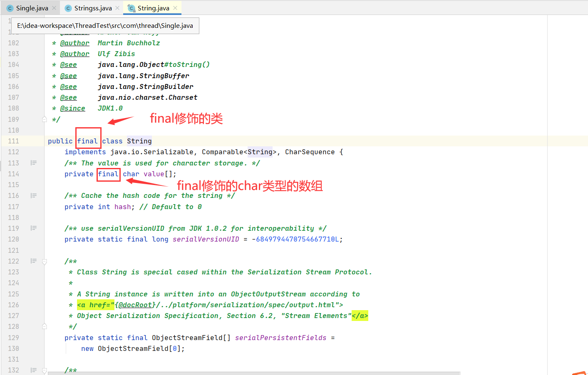Screen dimensions: 588x375
Task: Close the Stringss.java tab
Action: click(117, 8)
